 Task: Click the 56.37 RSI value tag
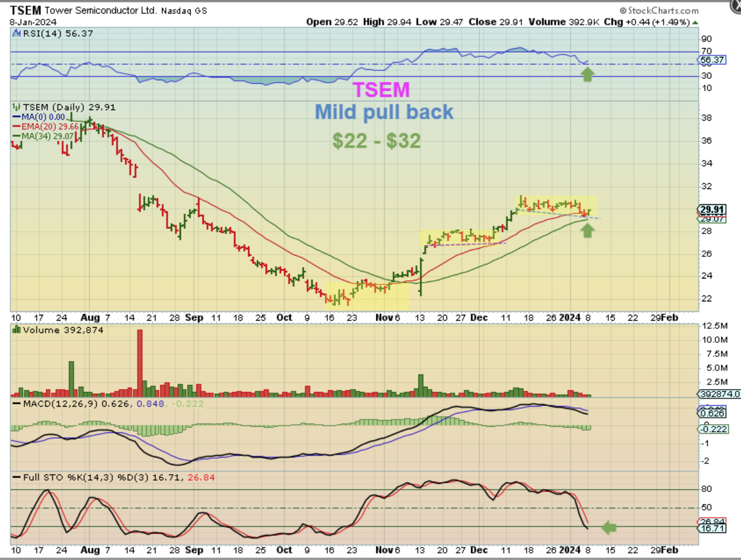click(x=712, y=60)
